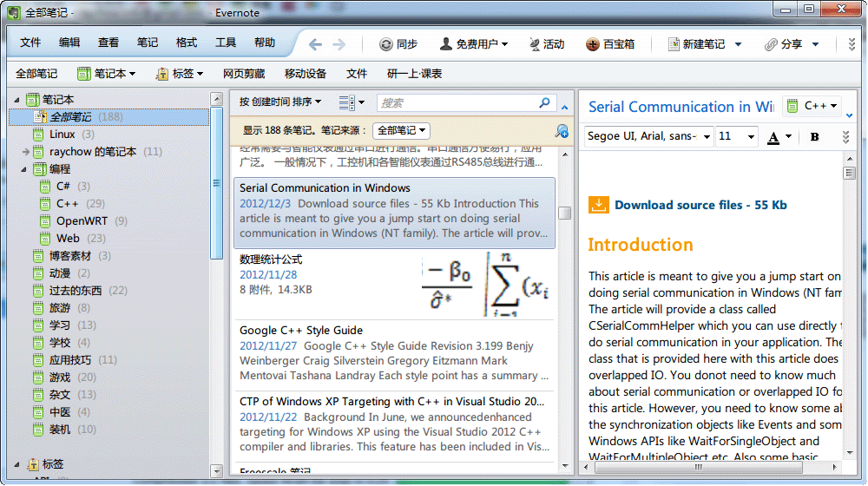Click the back navigation arrow

315,44
